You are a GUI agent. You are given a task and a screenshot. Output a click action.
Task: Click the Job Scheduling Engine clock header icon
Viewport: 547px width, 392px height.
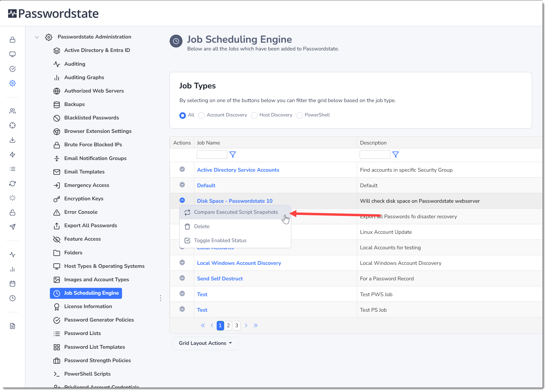pos(176,41)
